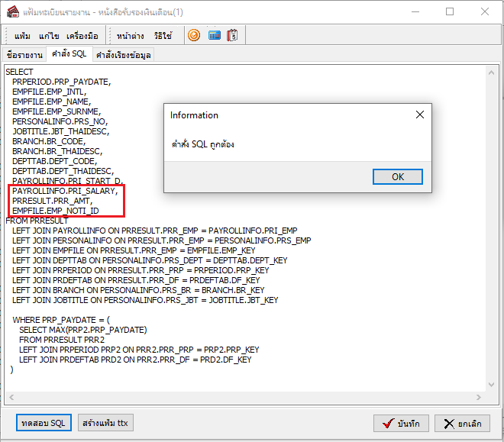The image size is (504, 442).
Task: Click the blue calculator toolbar icon
Action: [x=214, y=36]
